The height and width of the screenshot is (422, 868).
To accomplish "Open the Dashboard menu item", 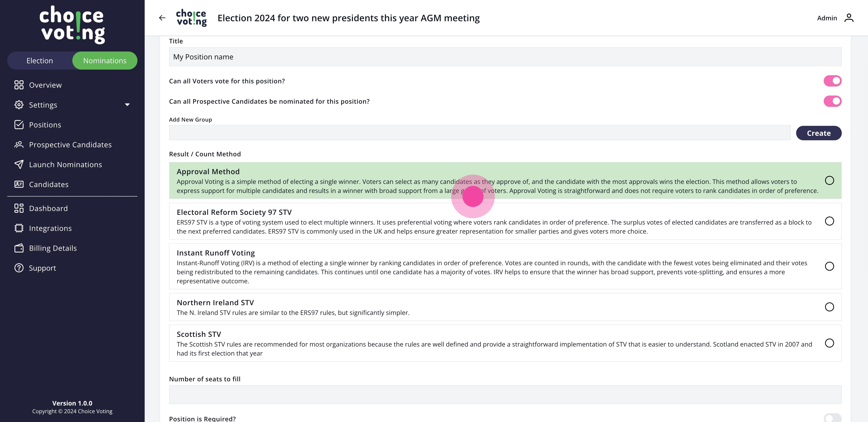I will [x=48, y=208].
